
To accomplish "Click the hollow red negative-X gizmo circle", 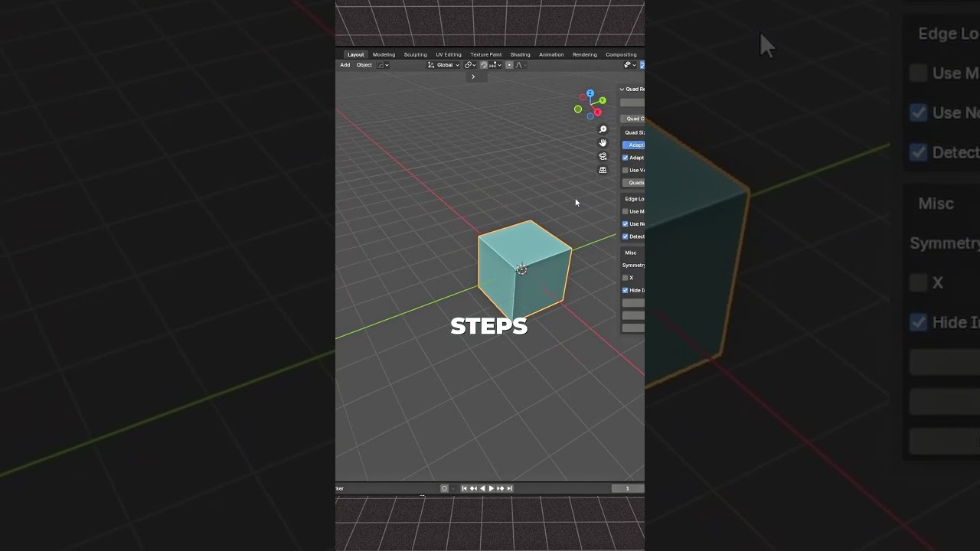I will pos(583,98).
